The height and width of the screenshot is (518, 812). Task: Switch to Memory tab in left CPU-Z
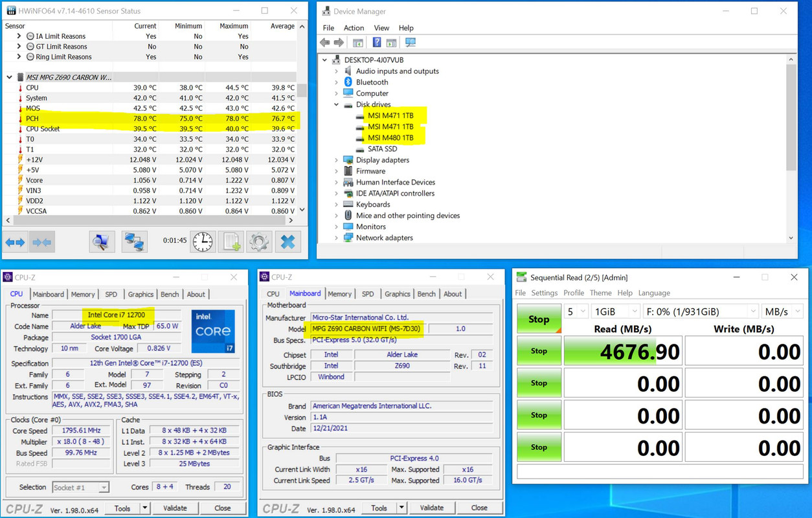pyautogui.click(x=83, y=294)
